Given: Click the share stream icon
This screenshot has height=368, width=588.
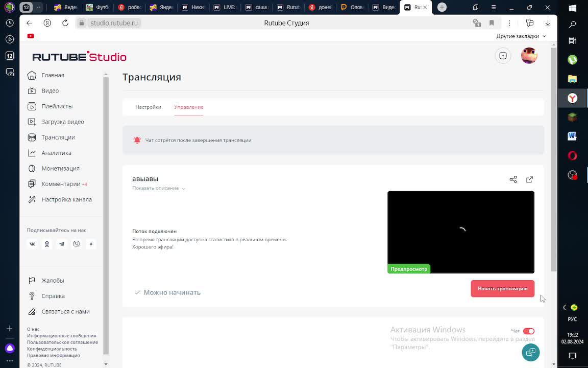Looking at the screenshot, I should [x=513, y=179].
